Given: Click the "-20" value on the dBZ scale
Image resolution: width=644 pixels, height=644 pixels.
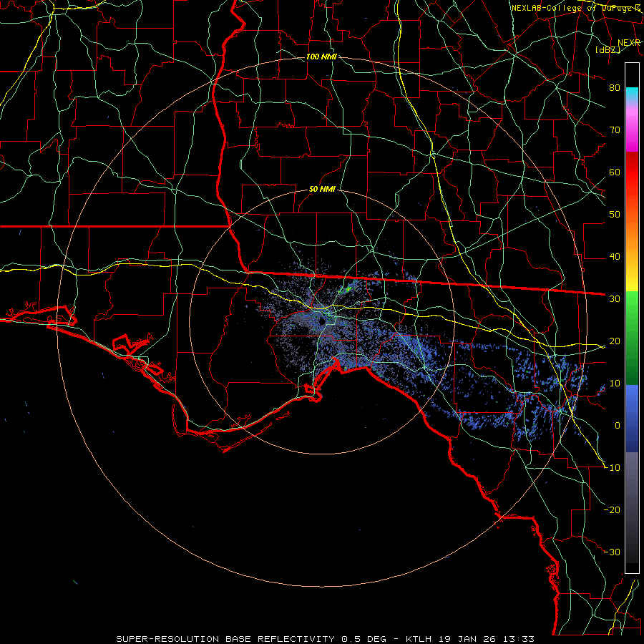Looking at the screenshot, I should [x=612, y=510].
